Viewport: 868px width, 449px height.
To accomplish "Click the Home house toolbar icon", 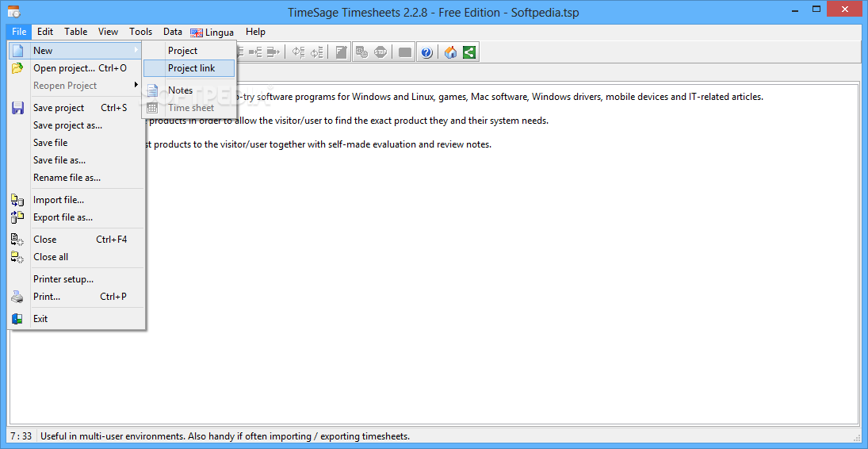I will 450,52.
